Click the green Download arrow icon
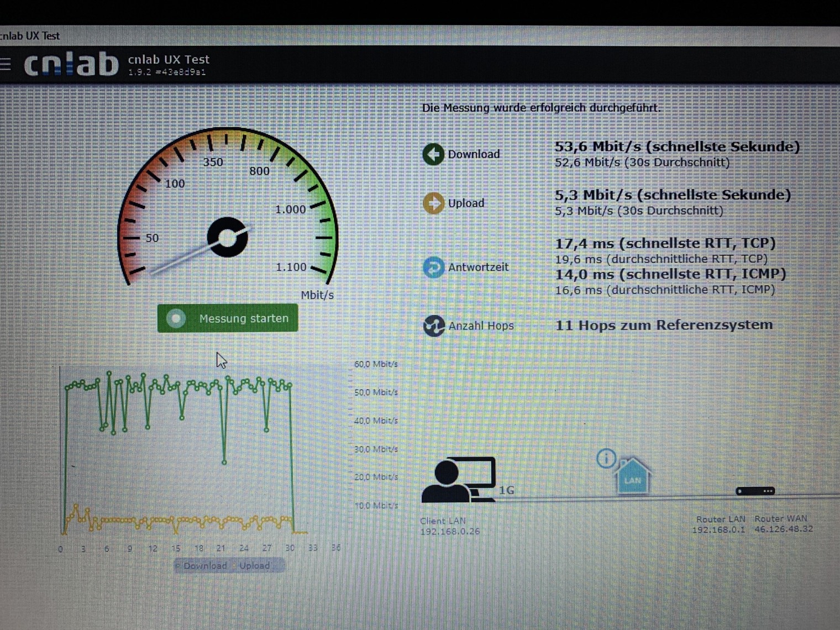This screenshot has width=840, height=630. click(x=433, y=154)
